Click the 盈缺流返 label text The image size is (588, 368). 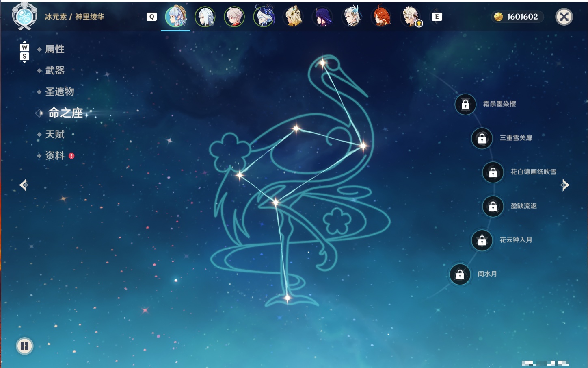pyautogui.click(x=524, y=206)
